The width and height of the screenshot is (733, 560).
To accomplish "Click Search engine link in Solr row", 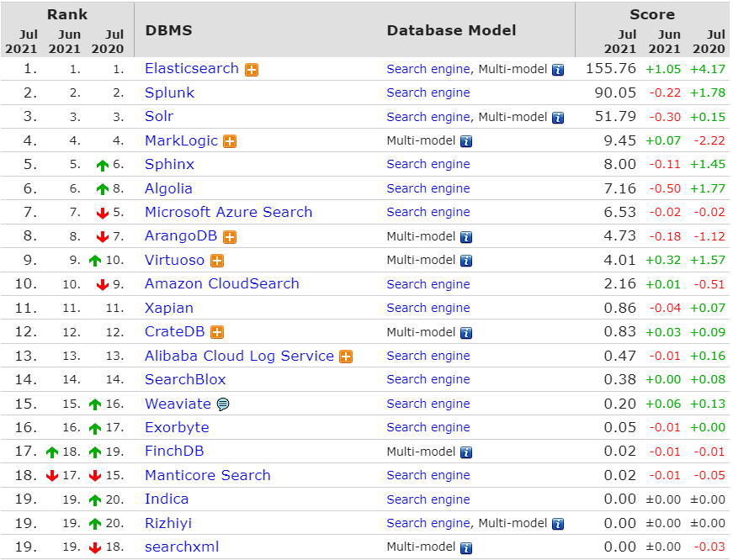I will (428, 117).
